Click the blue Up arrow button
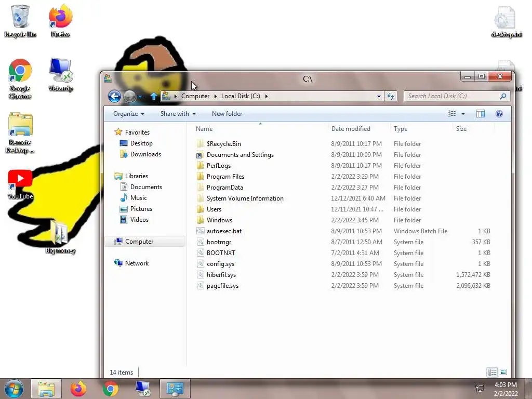The width and height of the screenshot is (532, 399). tap(154, 96)
